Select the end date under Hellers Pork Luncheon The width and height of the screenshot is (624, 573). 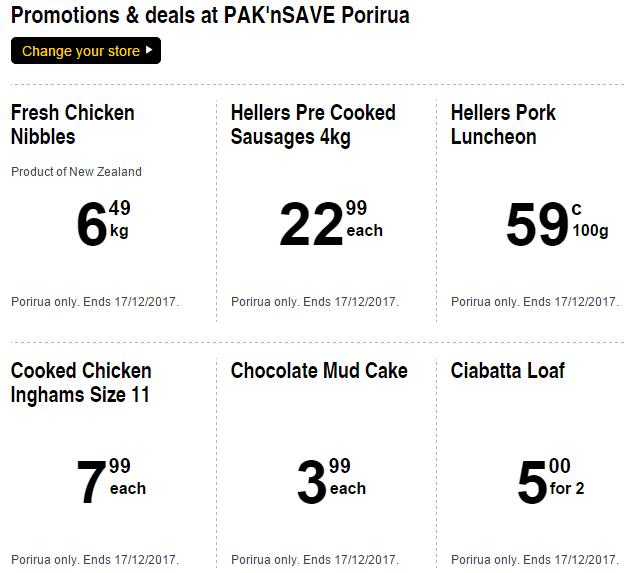click(x=535, y=302)
